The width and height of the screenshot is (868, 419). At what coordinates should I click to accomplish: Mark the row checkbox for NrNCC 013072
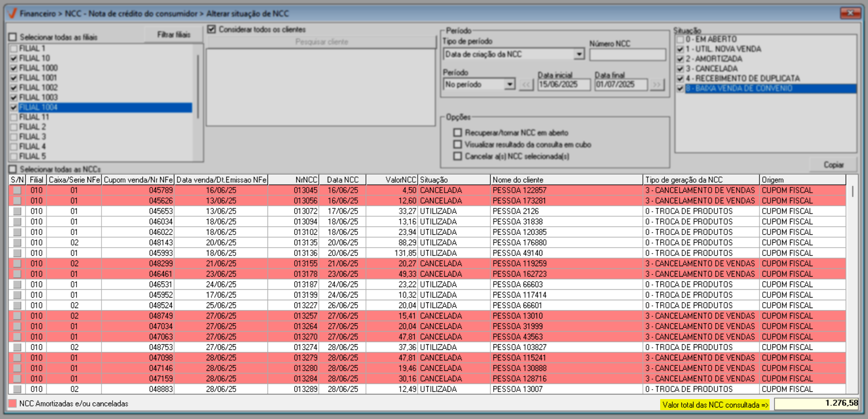point(17,211)
